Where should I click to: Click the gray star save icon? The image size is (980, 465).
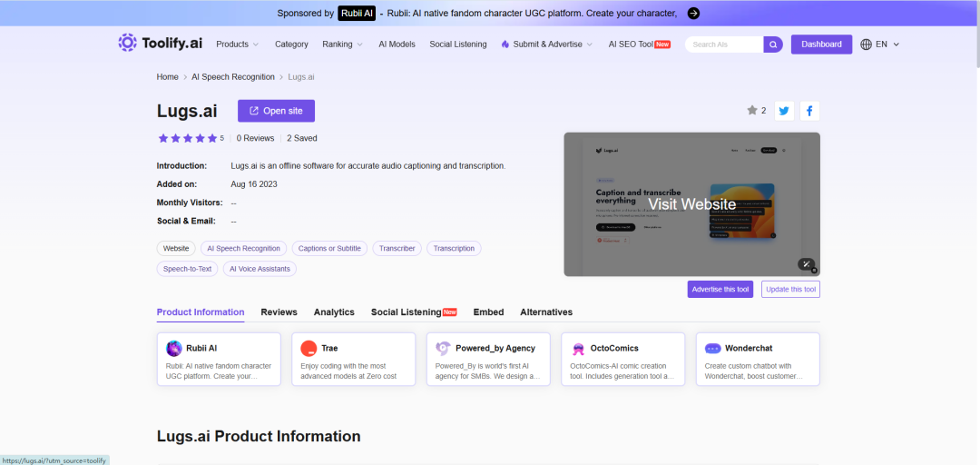click(752, 110)
